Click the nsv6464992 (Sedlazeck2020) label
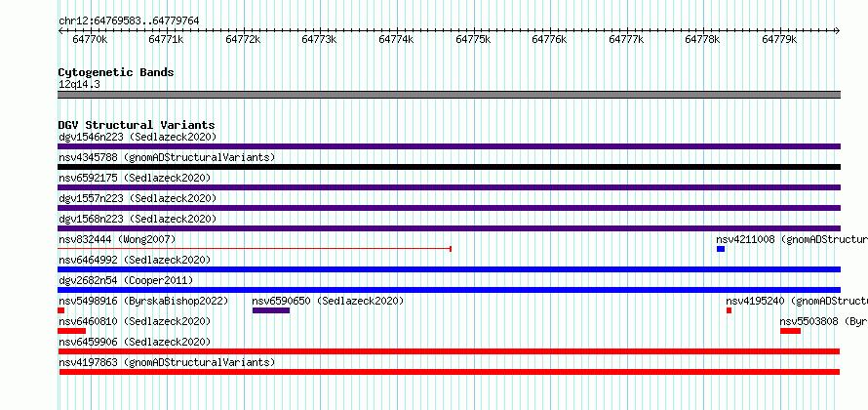This screenshot has height=410, width=868. (x=135, y=260)
